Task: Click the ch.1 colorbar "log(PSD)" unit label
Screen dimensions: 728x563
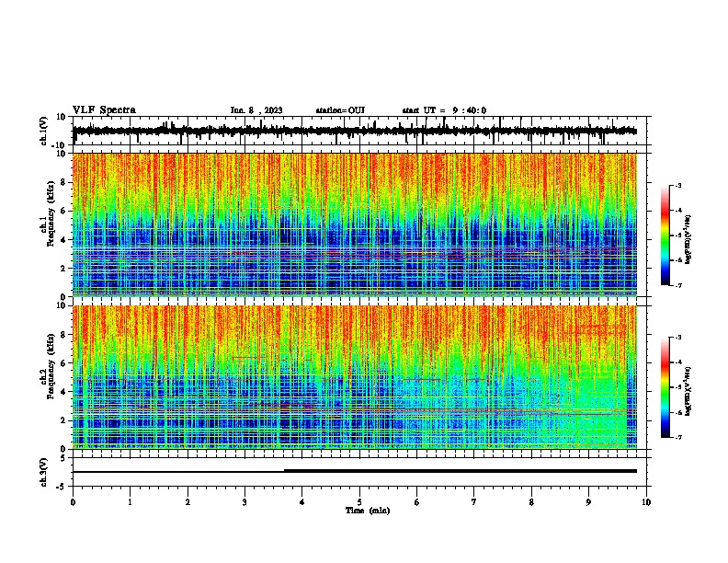Action: click(x=688, y=239)
